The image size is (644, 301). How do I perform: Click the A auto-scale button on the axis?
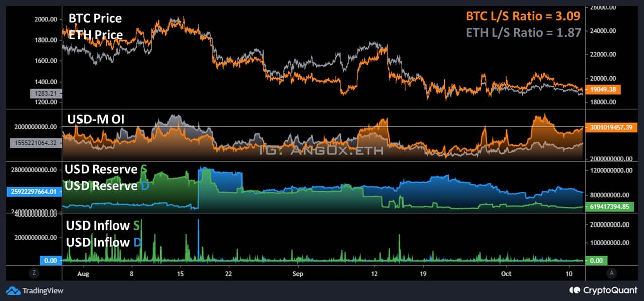(x=612, y=273)
